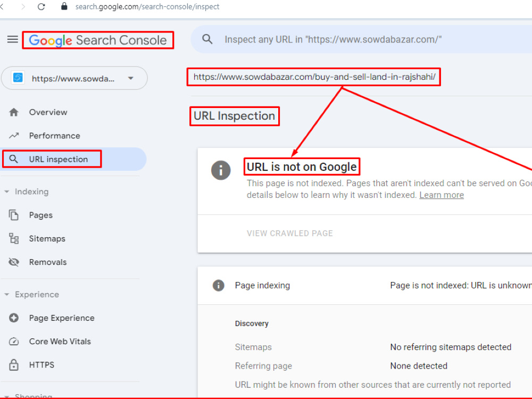This screenshot has height=399, width=532.
Task: Click the address bar lock icon
Action: [64, 6]
